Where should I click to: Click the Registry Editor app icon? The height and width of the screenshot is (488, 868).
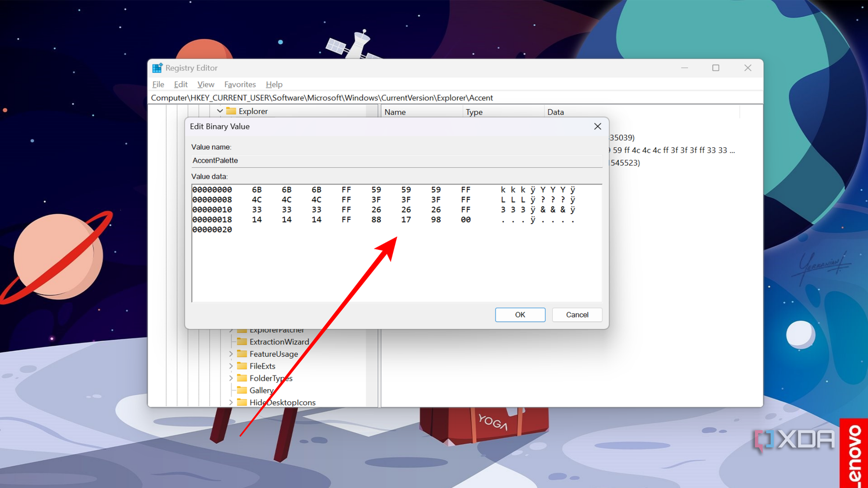click(157, 68)
